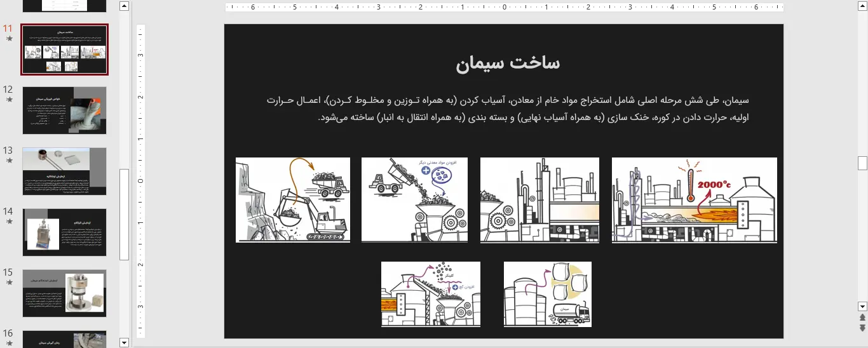Image resolution: width=868 pixels, height=348 pixels.
Task: Click the thumbnail pane scroll-down arrow
Action: point(124,342)
